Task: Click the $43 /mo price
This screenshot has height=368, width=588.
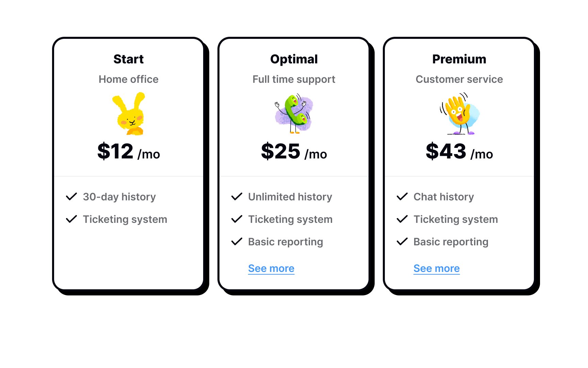Action: [459, 152]
